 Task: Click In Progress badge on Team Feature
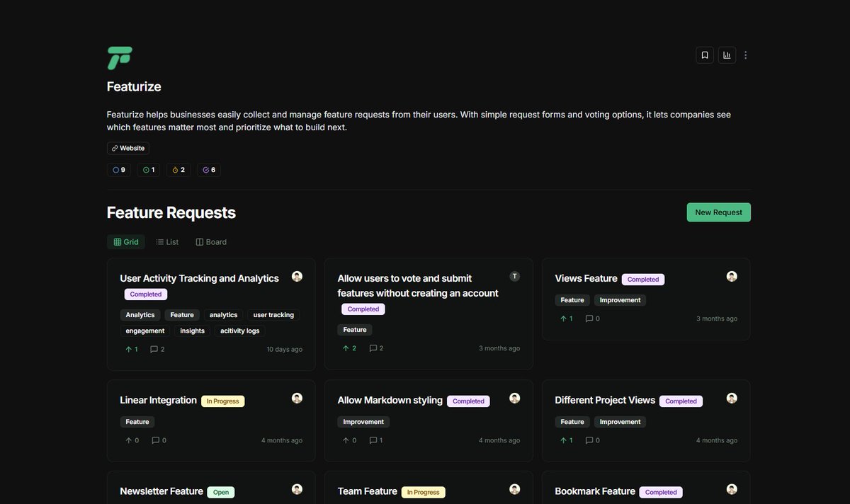click(x=424, y=492)
